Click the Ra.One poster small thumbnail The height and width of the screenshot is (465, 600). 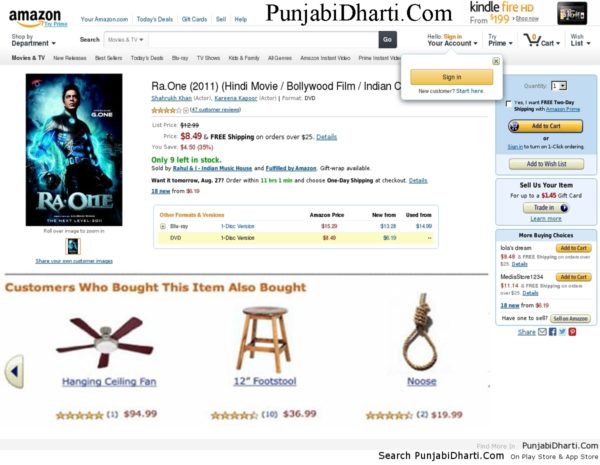coord(73,246)
